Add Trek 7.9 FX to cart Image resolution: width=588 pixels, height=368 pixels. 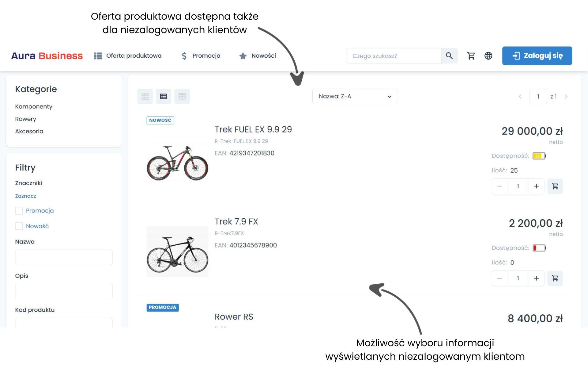(555, 278)
